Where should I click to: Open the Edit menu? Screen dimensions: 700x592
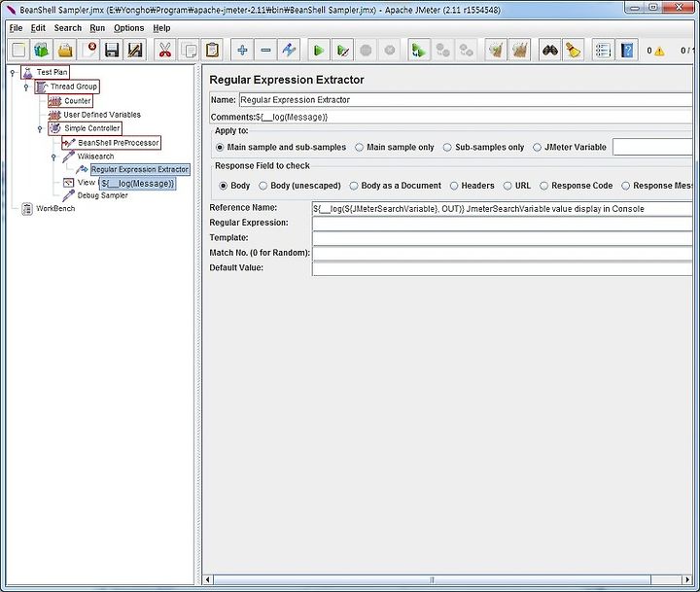(38, 27)
